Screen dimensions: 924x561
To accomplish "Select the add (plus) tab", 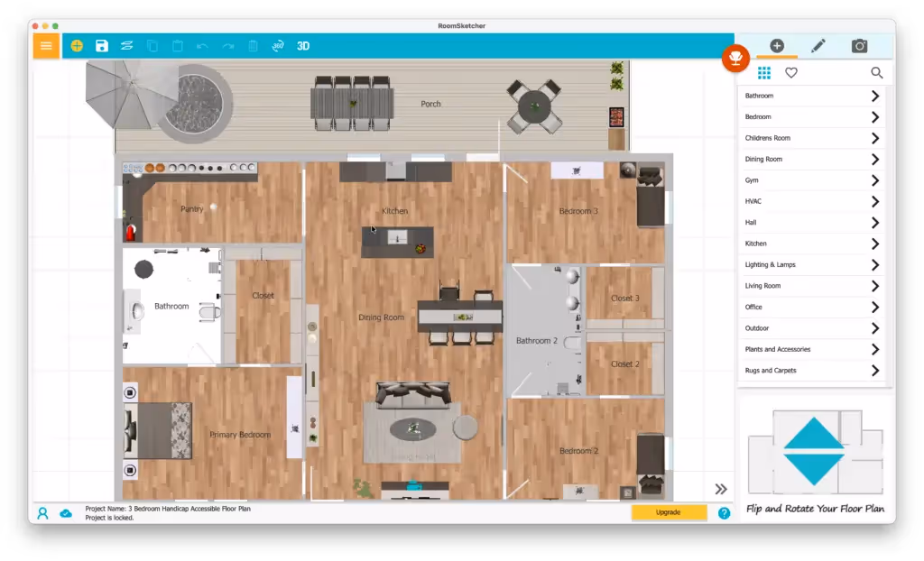I will pos(777,45).
